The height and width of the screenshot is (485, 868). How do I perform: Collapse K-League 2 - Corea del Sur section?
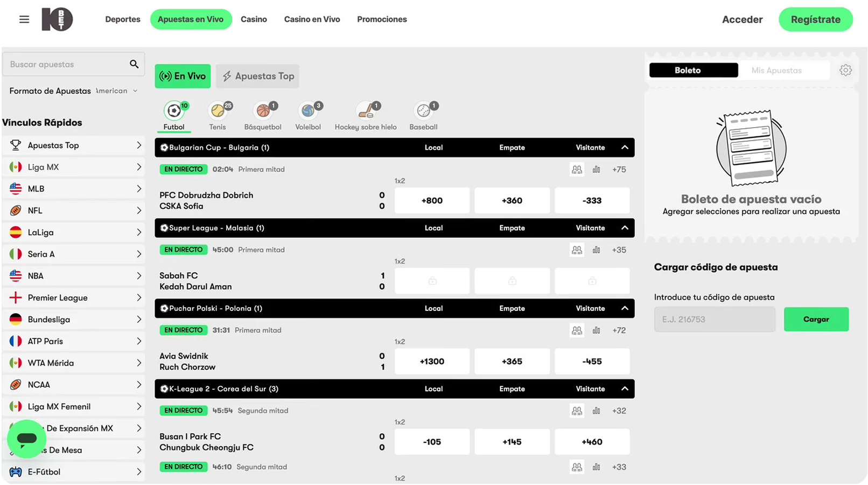(x=625, y=389)
